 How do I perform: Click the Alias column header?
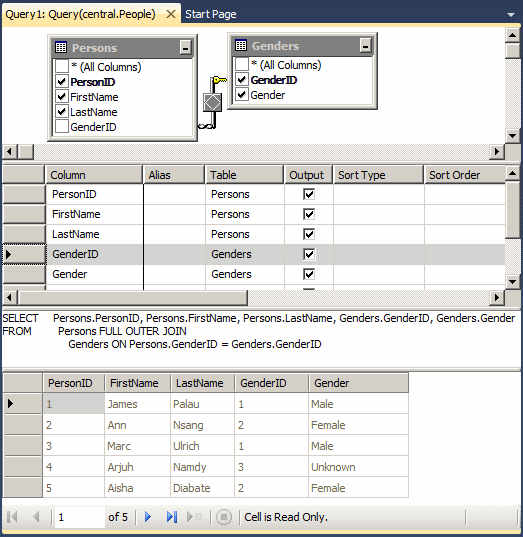(174, 175)
